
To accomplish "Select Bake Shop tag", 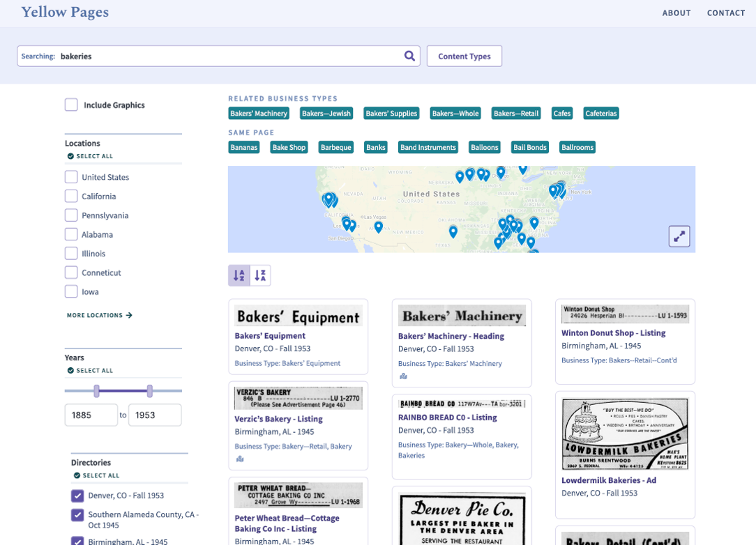I will click(289, 147).
